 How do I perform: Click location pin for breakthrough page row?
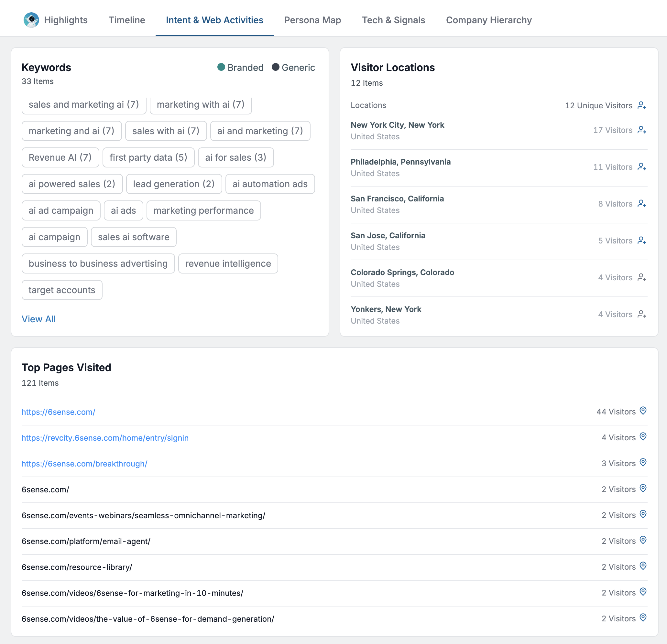point(643,463)
